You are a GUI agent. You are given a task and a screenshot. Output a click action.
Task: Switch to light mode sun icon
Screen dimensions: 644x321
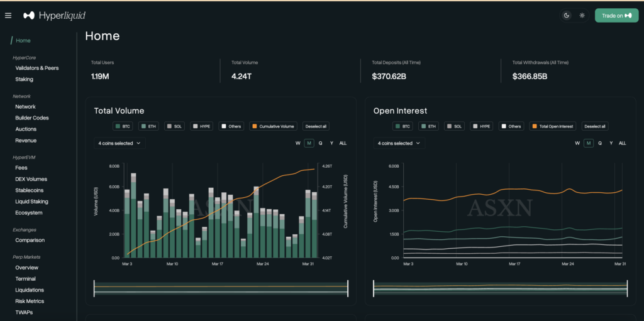[582, 16]
